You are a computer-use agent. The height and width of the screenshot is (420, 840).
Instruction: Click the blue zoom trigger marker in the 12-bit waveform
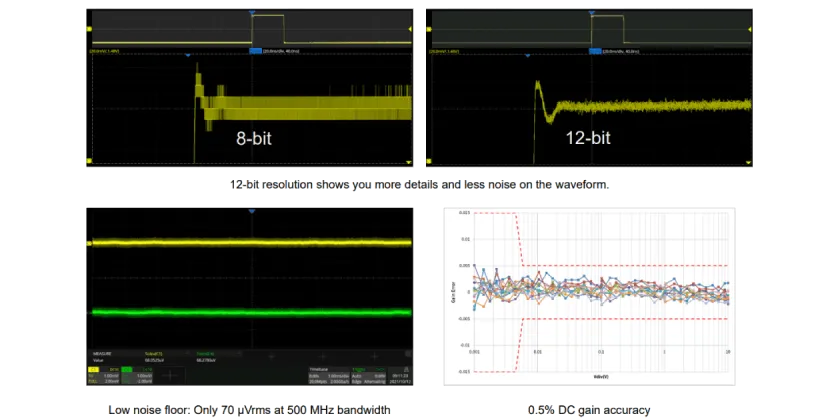[x=527, y=55]
